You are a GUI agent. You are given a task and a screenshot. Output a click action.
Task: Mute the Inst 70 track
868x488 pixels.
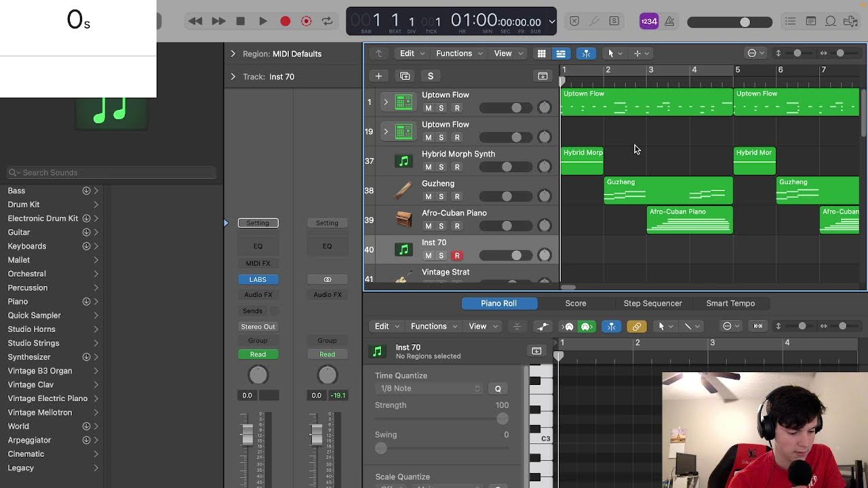pos(428,256)
